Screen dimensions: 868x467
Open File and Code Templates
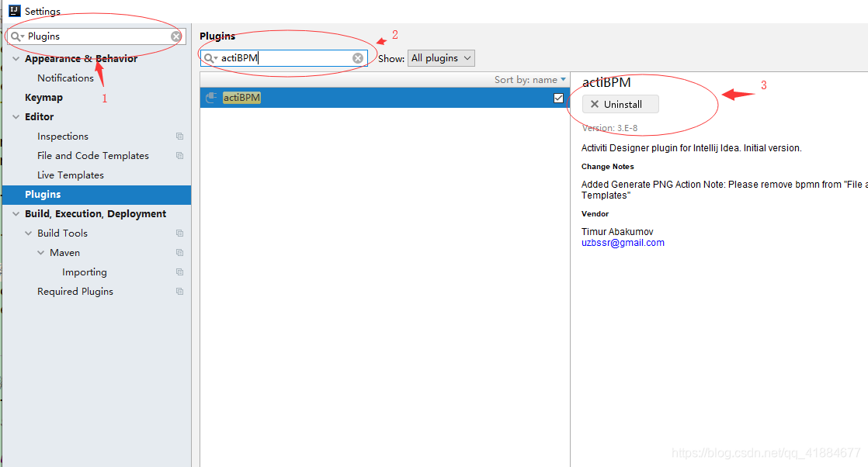(x=93, y=155)
